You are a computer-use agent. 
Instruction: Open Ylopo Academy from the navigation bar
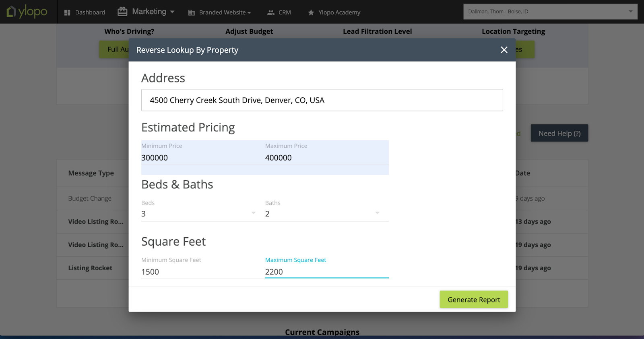click(339, 12)
